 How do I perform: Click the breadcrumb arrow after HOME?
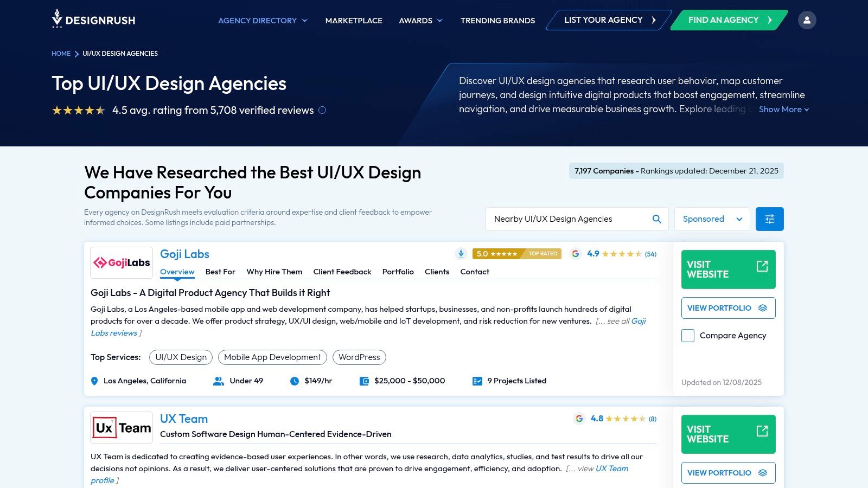pos(76,54)
